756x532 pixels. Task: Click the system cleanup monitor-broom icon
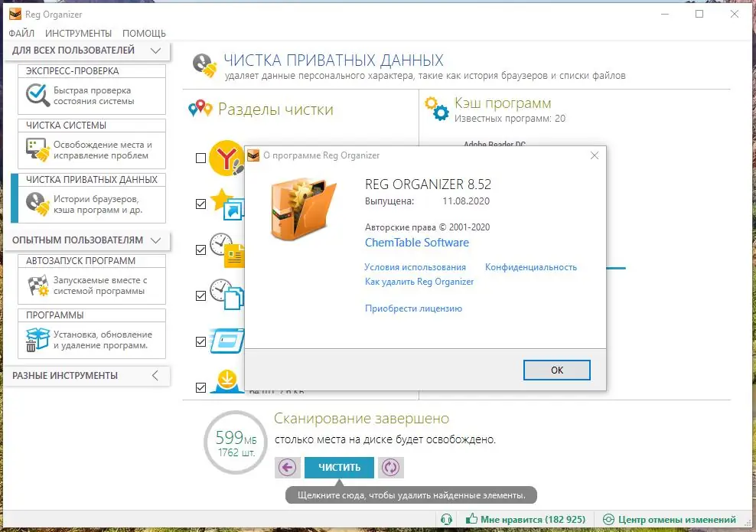[x=37, y=149]
